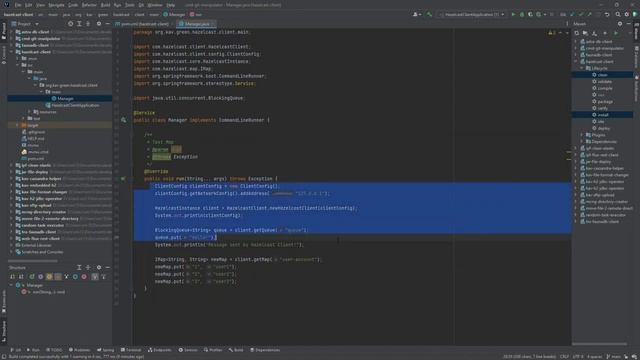Collapse the main package folder in Project tree
Viewport: 640px width, 360px height.
click(42, 92)
